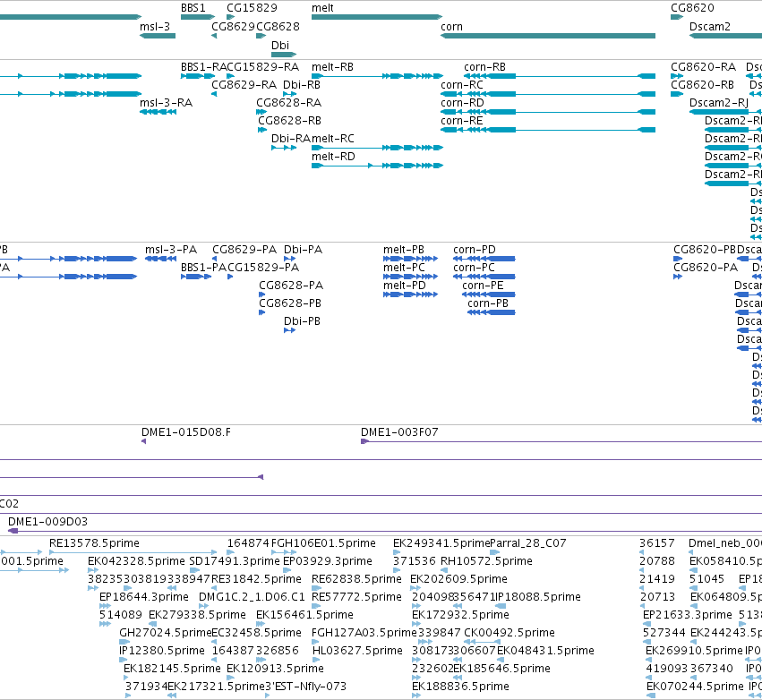Image resolution: width=762 pixels, height=700 pixels.
Task: Select protein melt-PC label
Action: tap(405, 268)
